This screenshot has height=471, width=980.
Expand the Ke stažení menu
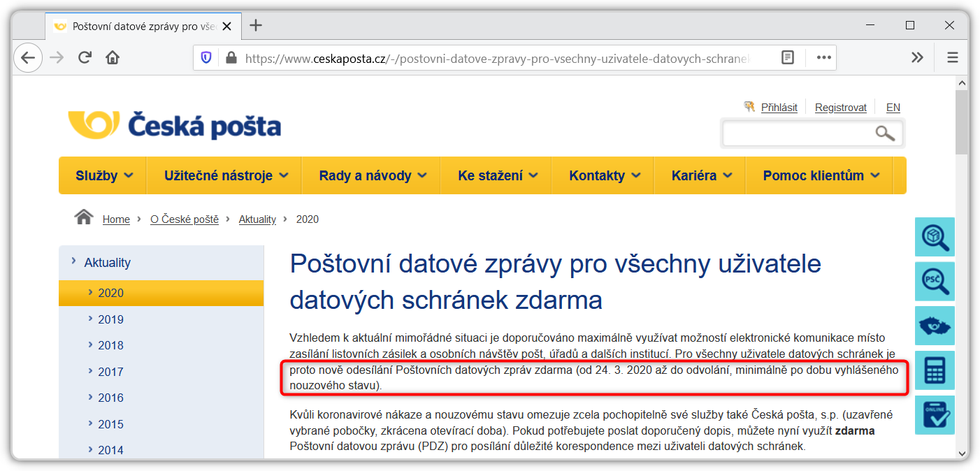tap(498, 175)
